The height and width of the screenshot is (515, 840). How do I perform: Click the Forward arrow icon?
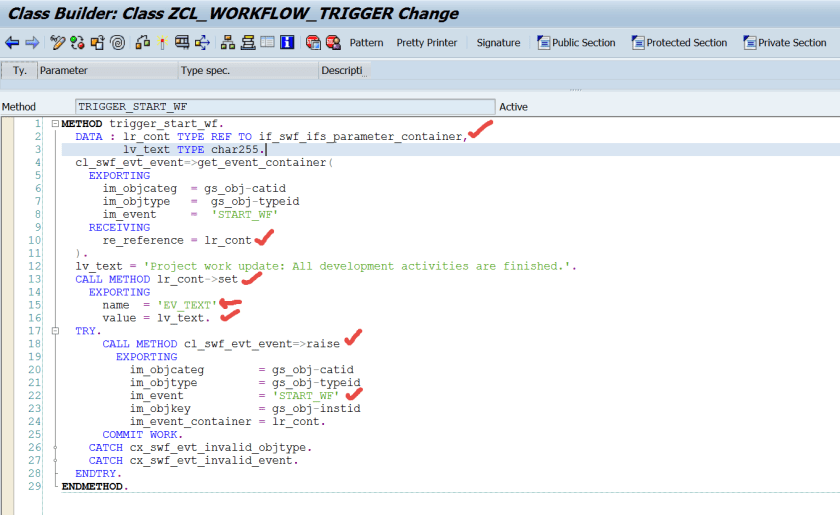coord(31,43)
